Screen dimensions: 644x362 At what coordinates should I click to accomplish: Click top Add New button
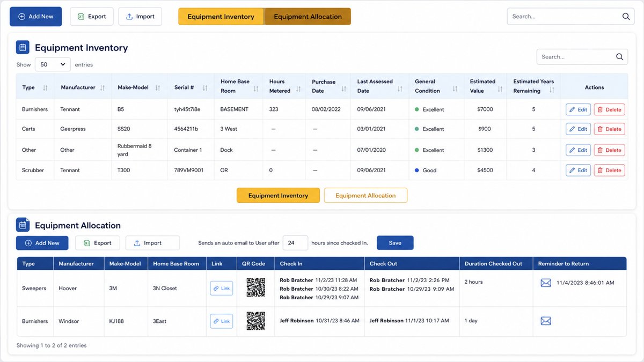pyautogui.click(x=36, y=17)
